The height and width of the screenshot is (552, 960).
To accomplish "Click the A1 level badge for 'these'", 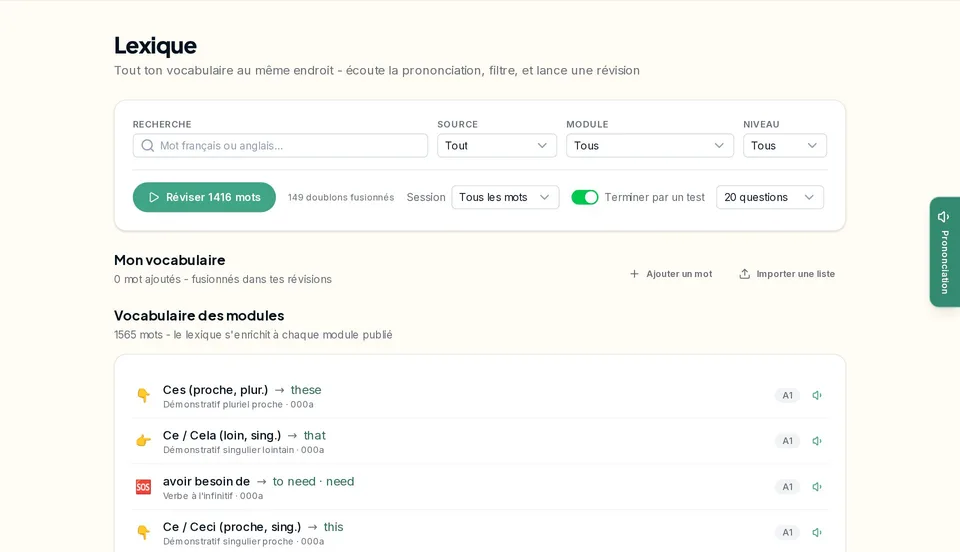I will (x=787, y=395).
